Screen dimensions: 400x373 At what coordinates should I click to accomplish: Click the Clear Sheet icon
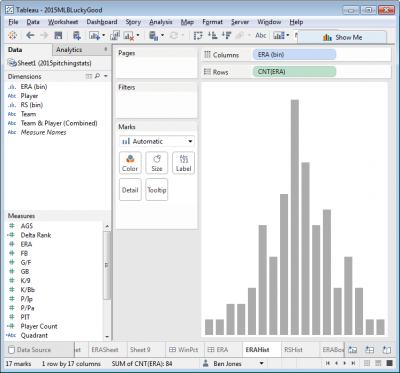point(129,35)
